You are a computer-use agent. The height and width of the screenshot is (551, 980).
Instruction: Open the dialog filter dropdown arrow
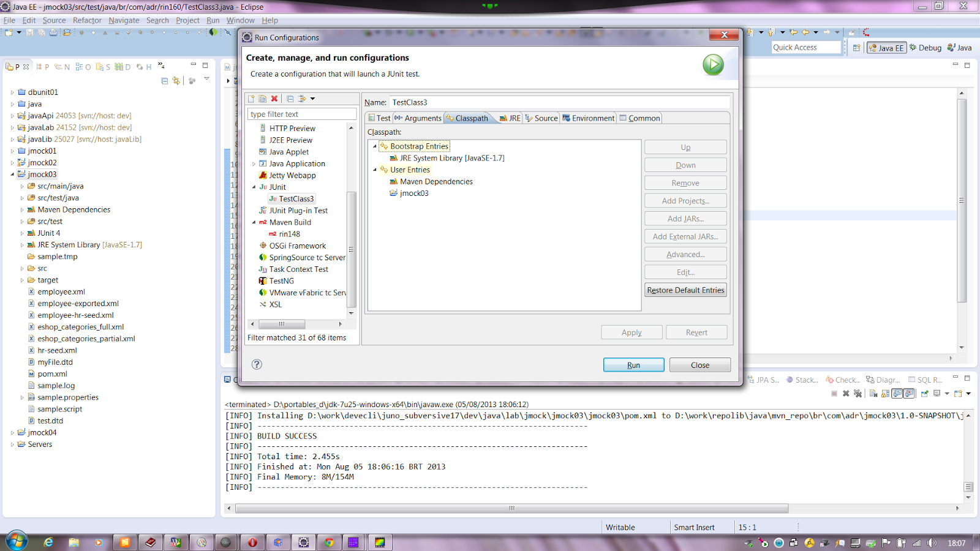coord(312,99)
